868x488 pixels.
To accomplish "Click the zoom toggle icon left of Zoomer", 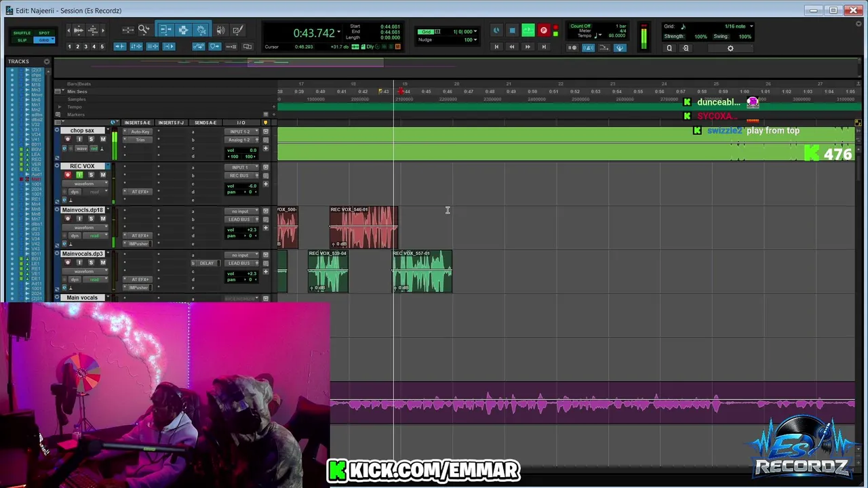I will tap(128, 30).
